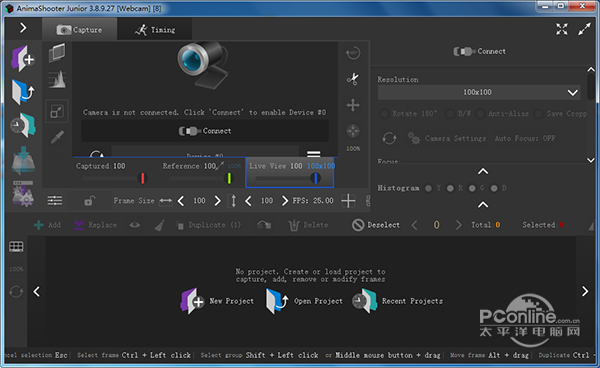Select the Capture tab
This screenshot has height=368, width=600.
(x=80, y=30)
